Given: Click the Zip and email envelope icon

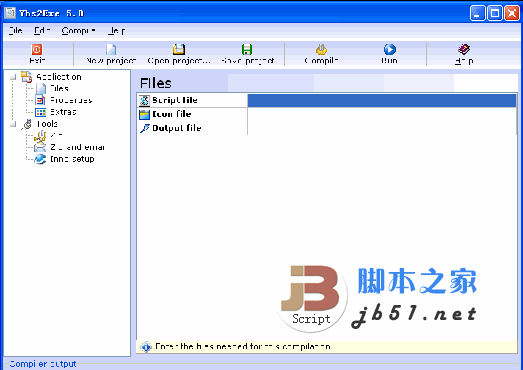Looking at the screenshot, I should 40,147.
